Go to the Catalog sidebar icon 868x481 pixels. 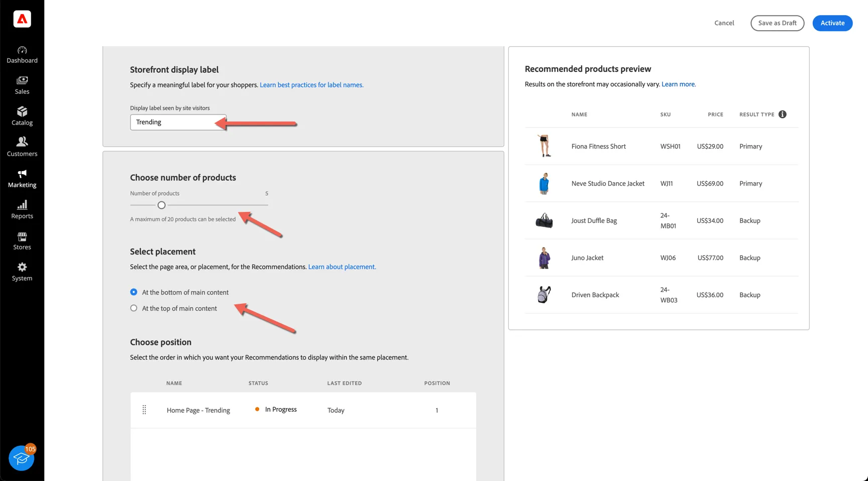click(x=22, y=111)
